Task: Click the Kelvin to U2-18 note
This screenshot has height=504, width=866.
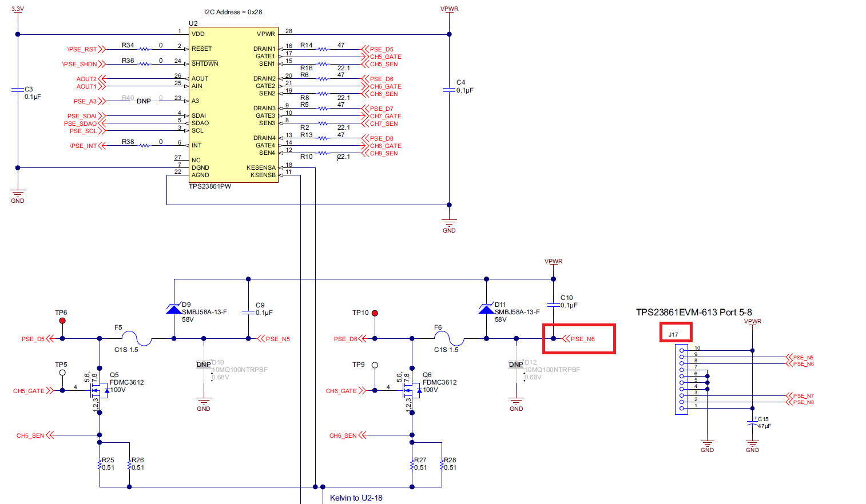Action: point(356,498)
